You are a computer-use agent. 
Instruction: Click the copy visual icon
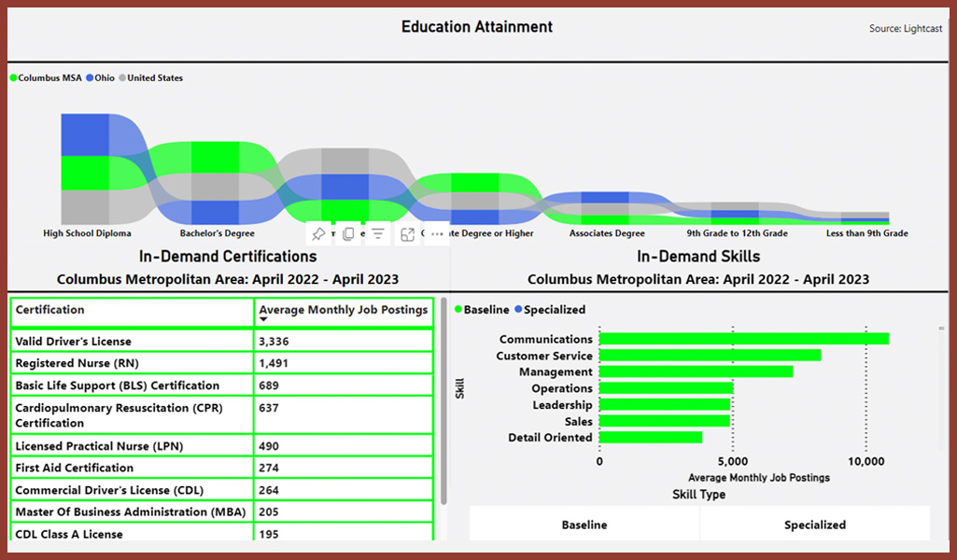(348, 233)
